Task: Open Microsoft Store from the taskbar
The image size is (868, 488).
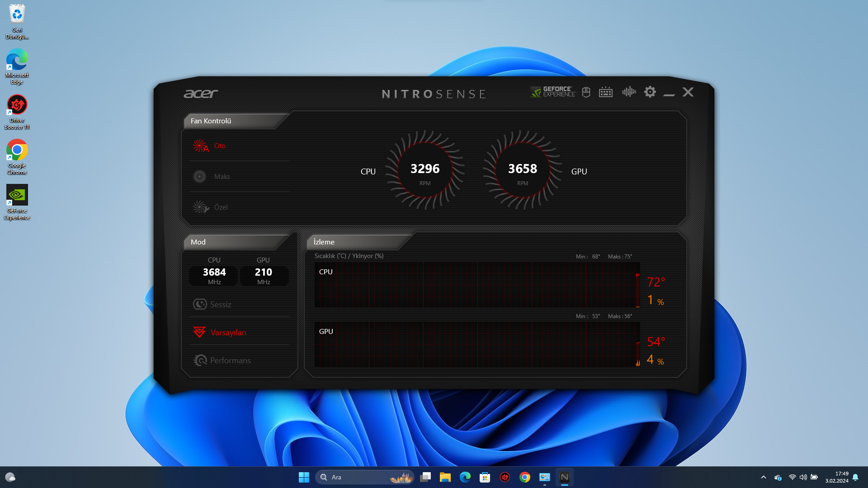Action: 485,477
